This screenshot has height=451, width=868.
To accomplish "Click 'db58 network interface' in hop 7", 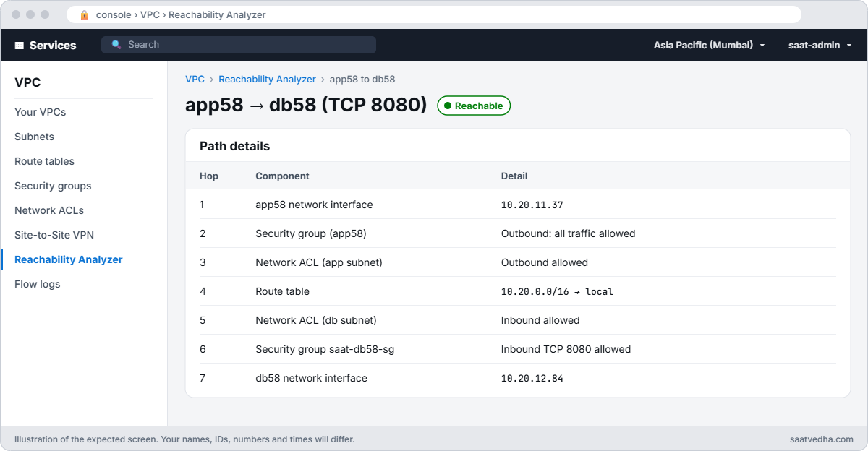I will click(311, 378).
